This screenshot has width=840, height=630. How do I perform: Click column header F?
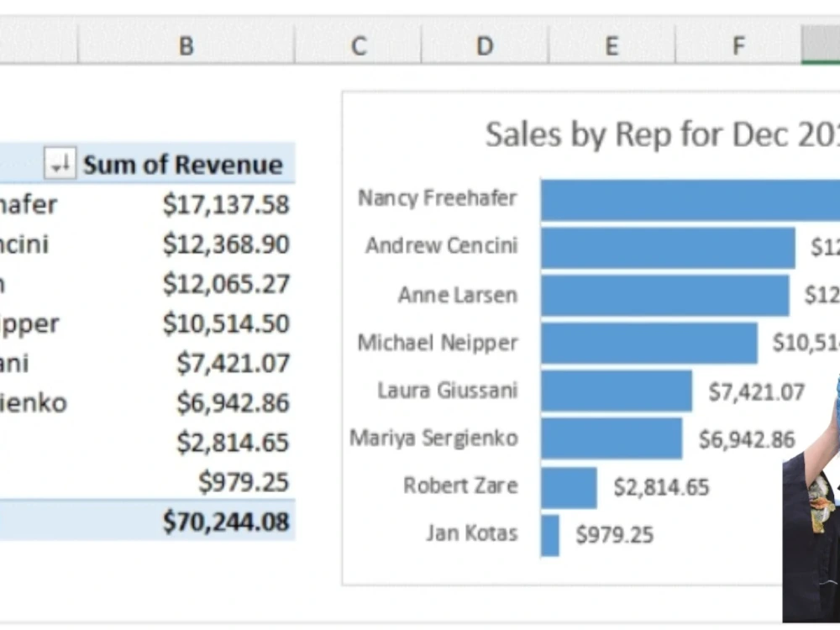pos(738,46)
